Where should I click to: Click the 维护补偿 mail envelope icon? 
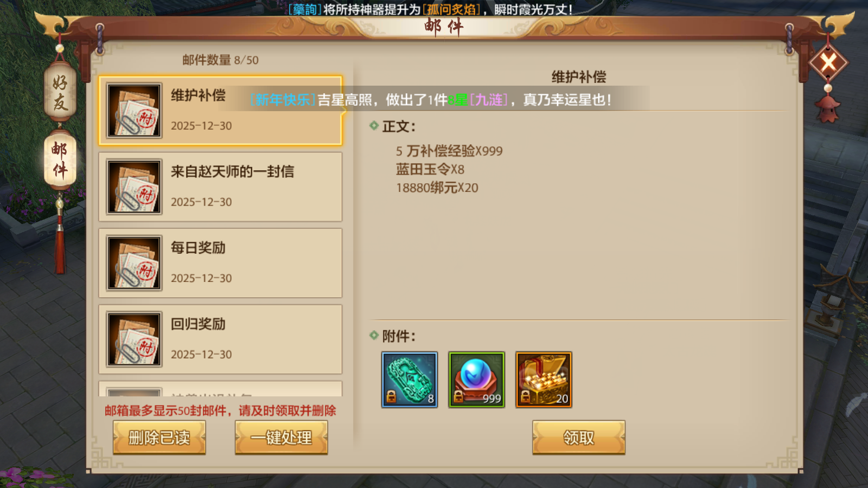[x=134, y=111]
